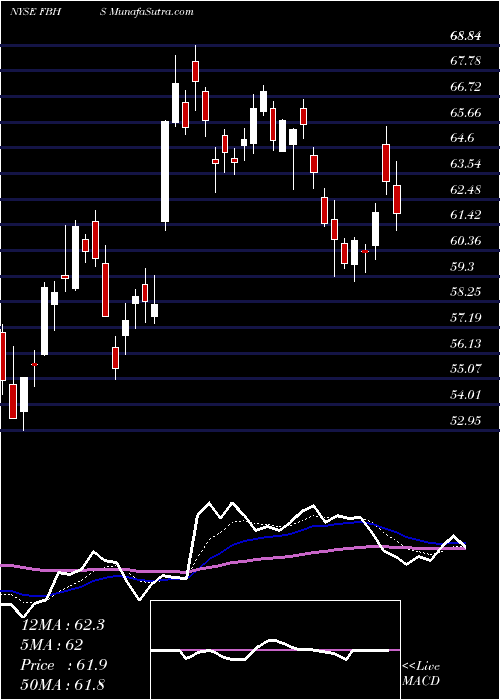Click the MACD inset chart box
500x700 pixels.
click(x=275, y=650)
